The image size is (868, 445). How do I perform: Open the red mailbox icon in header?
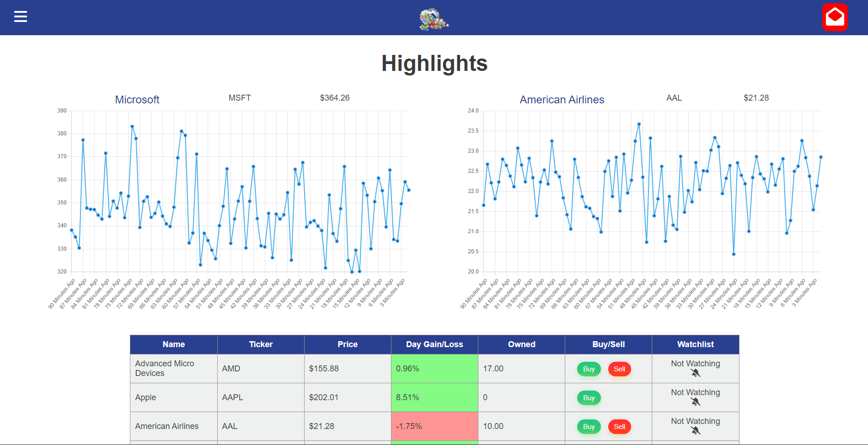pos(835,17)
